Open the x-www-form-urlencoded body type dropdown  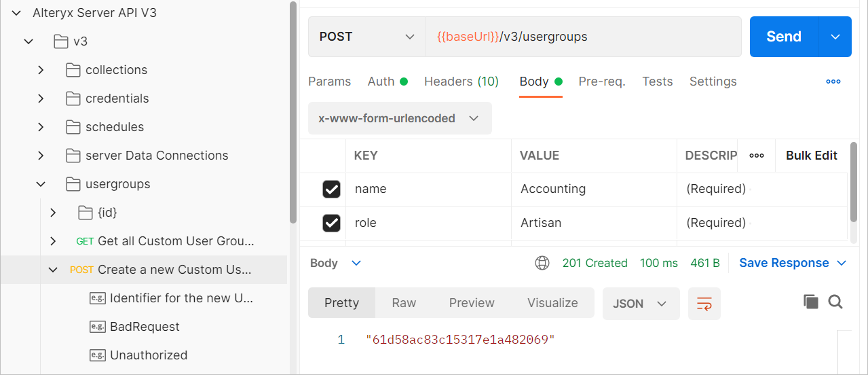399,118
